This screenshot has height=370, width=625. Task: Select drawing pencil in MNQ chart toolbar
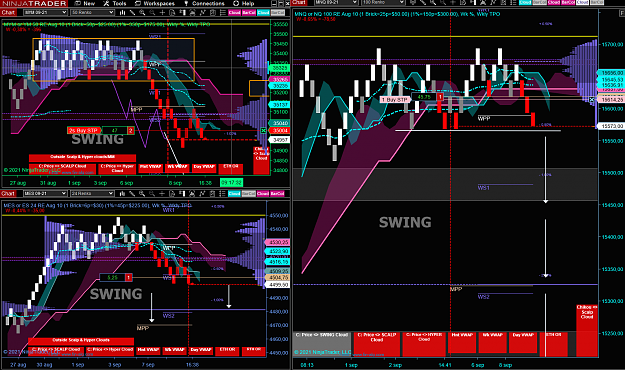[423, 2]
